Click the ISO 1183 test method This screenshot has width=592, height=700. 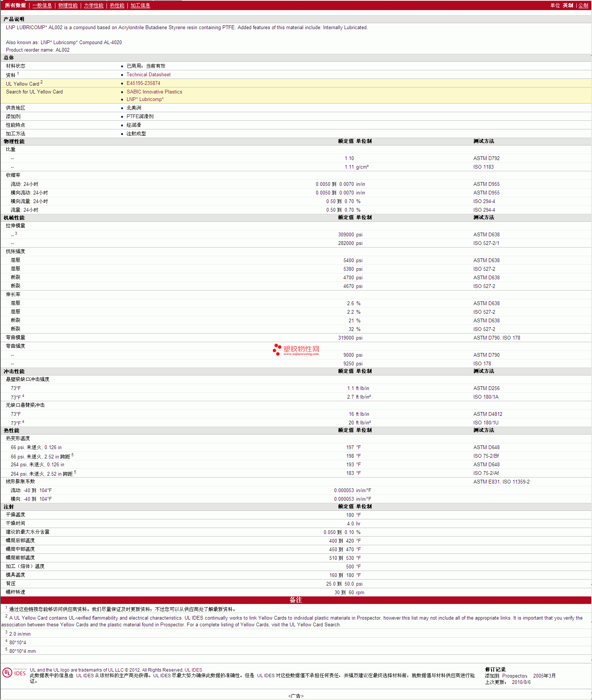point(483,167)
